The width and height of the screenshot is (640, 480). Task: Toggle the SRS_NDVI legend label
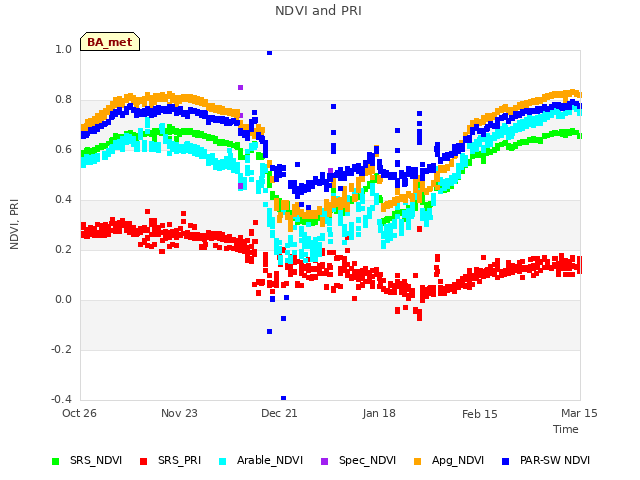[x=96, y=460]
